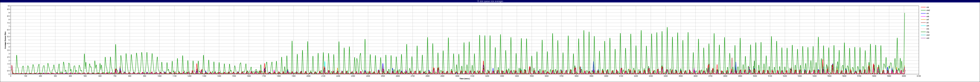Image resolution: width=980 pixels, height=82 pixels.
Task: Click the blue sdc legend line swatch
Action: (x=923, y=13)
